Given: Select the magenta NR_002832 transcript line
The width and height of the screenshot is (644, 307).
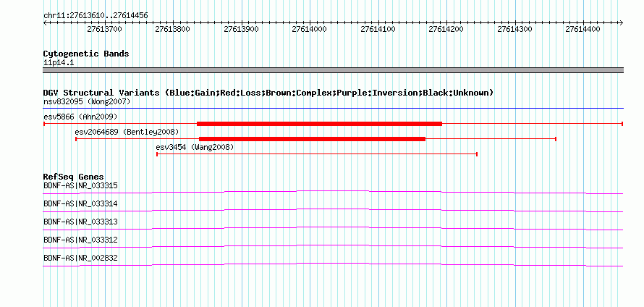Looking at the screenshot, I should [333, 265].
